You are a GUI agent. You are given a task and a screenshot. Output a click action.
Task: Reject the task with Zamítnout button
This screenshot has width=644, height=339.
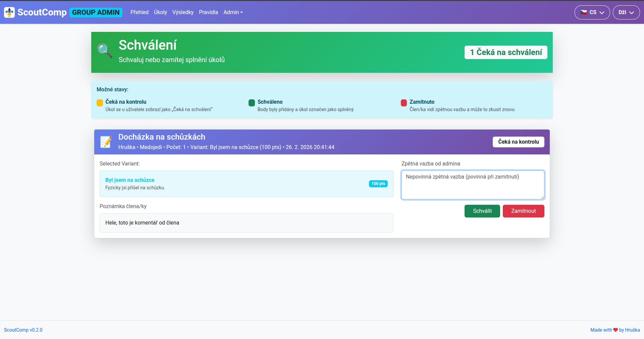[x=523, y=211]
